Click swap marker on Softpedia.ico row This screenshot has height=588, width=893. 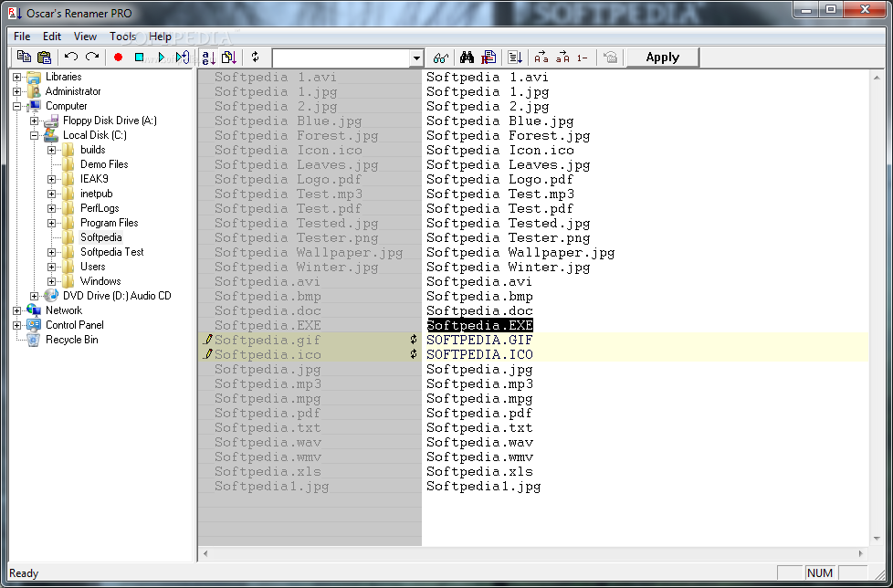(414, 354)
